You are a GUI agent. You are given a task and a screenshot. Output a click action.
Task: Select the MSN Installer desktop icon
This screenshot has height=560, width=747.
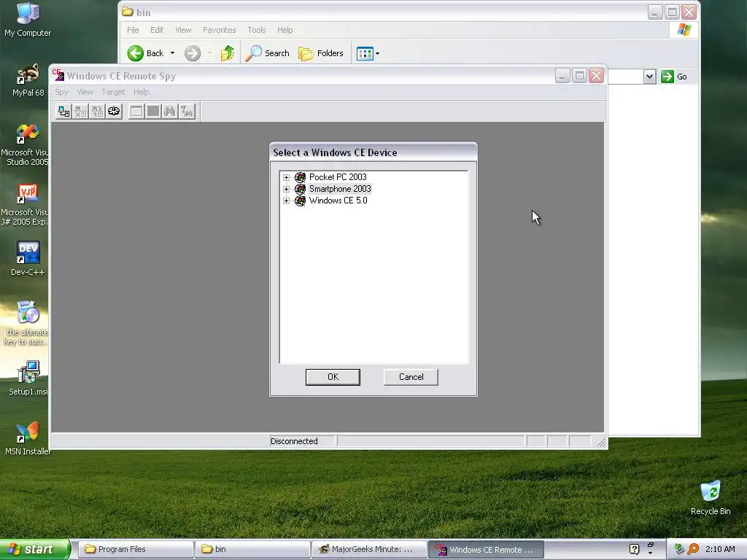tap(28, 438)
